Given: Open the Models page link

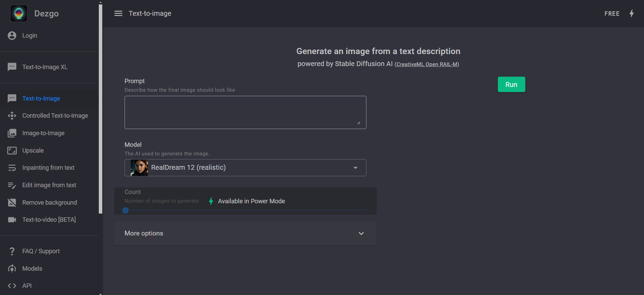Looking at the screenshot, I should [x=32, y=268].
